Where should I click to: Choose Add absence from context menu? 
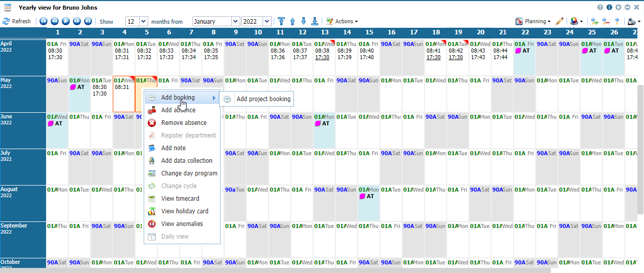coord(178,110)
